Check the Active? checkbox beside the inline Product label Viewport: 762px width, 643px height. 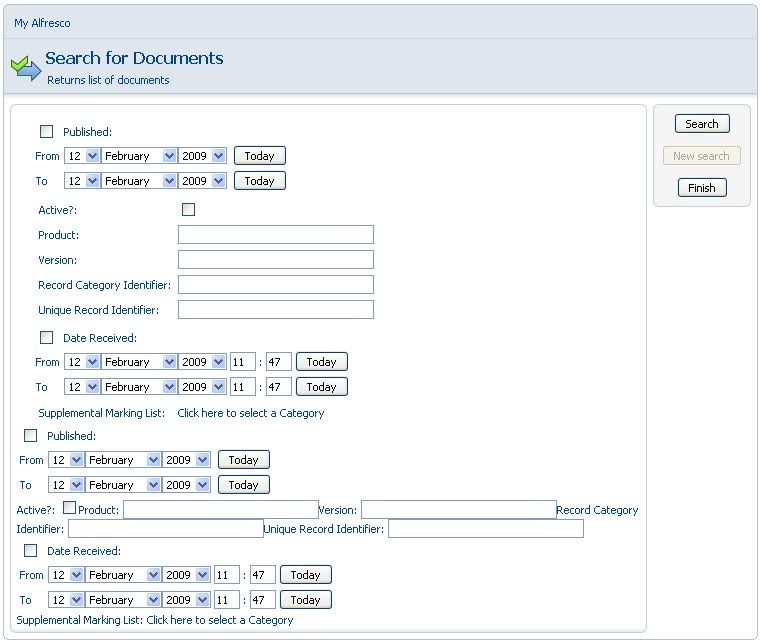click(x=69, y=508)
